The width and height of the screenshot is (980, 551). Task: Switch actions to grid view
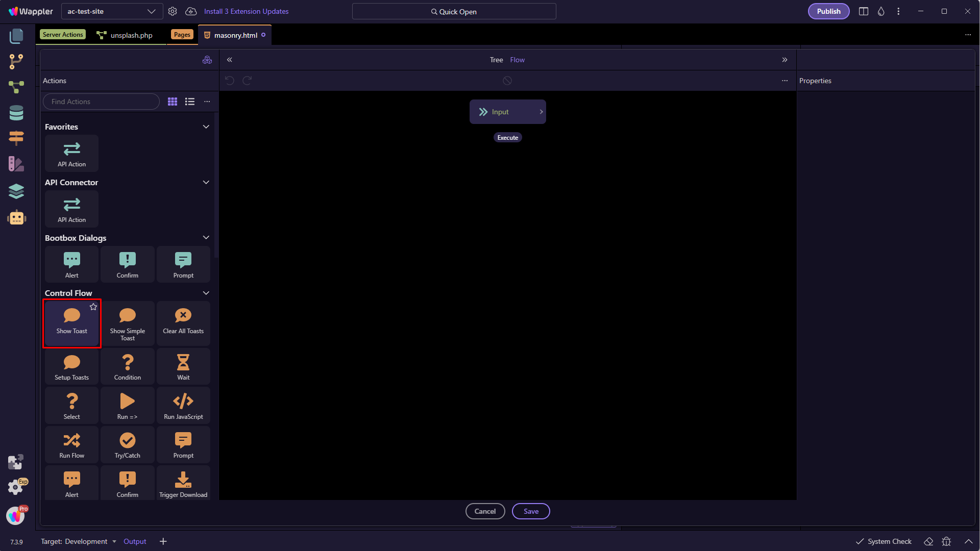tap(173, 102)
